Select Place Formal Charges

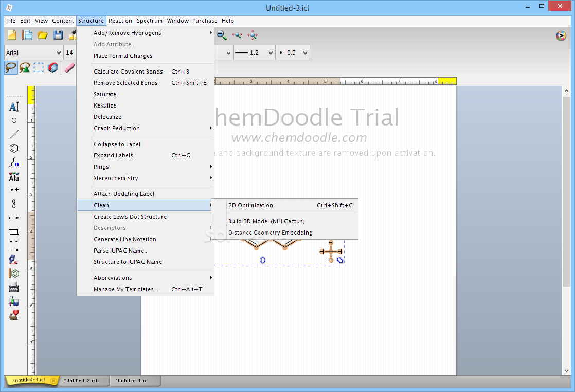(146, 56)
